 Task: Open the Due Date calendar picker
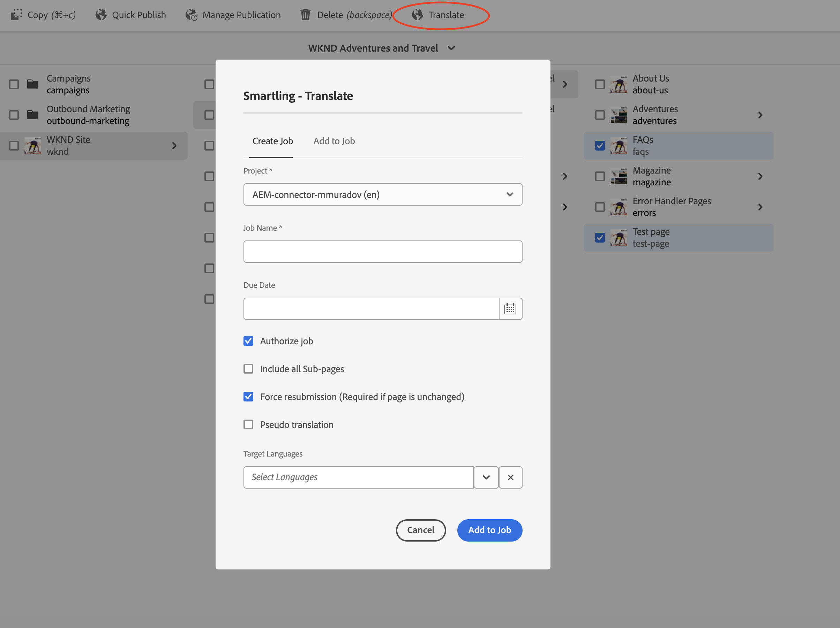(510, 308)
